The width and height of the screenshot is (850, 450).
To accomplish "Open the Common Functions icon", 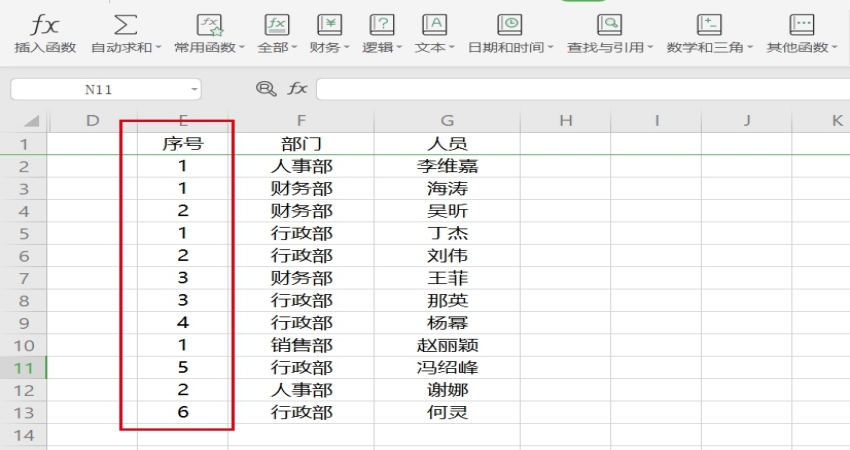I will 209,24.
